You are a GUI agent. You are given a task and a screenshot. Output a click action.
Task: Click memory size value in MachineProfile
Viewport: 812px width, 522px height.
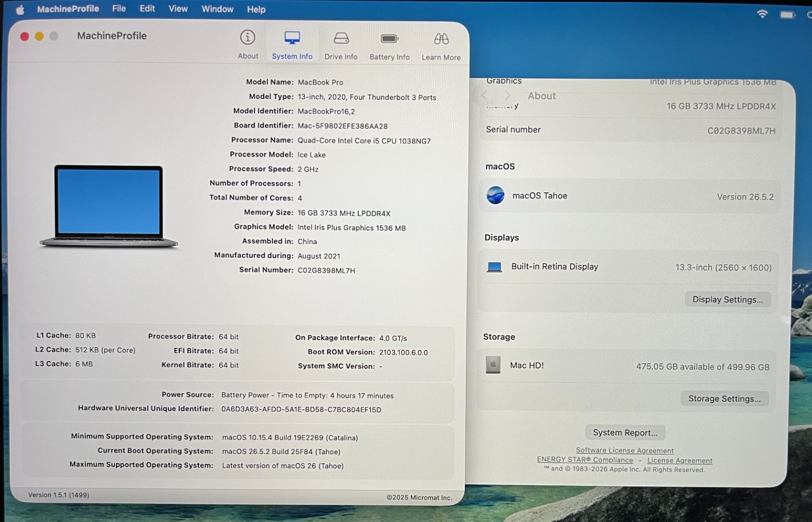344,213
